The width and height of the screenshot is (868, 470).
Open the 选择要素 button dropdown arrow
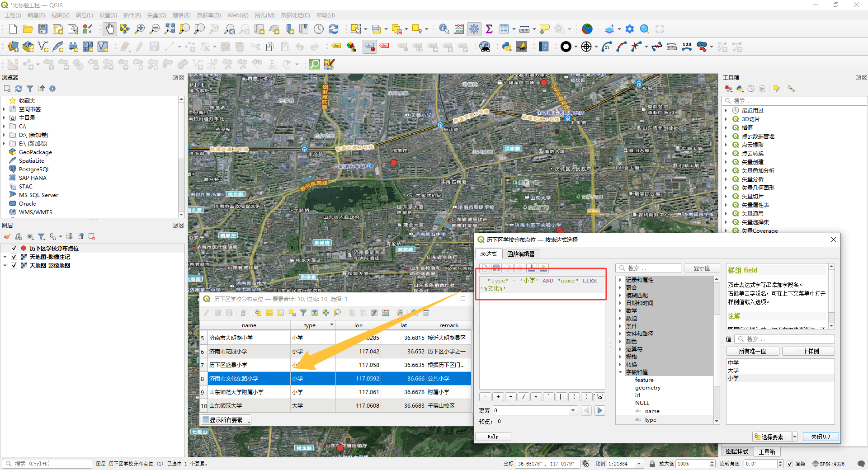click(x=794, y=437)
